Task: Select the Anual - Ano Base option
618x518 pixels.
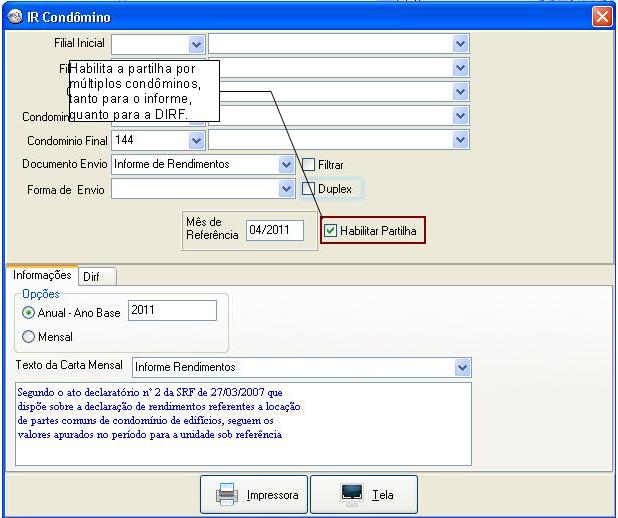Action: click(28, 313)
